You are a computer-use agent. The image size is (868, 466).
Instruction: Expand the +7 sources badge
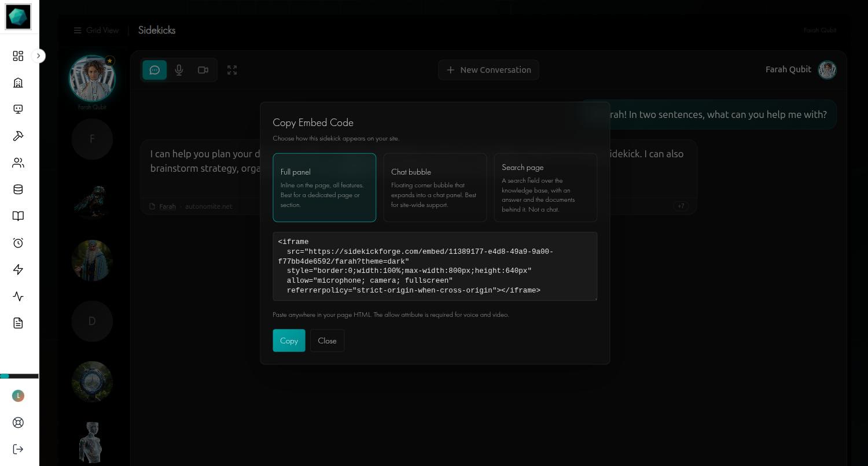point(681,206)
